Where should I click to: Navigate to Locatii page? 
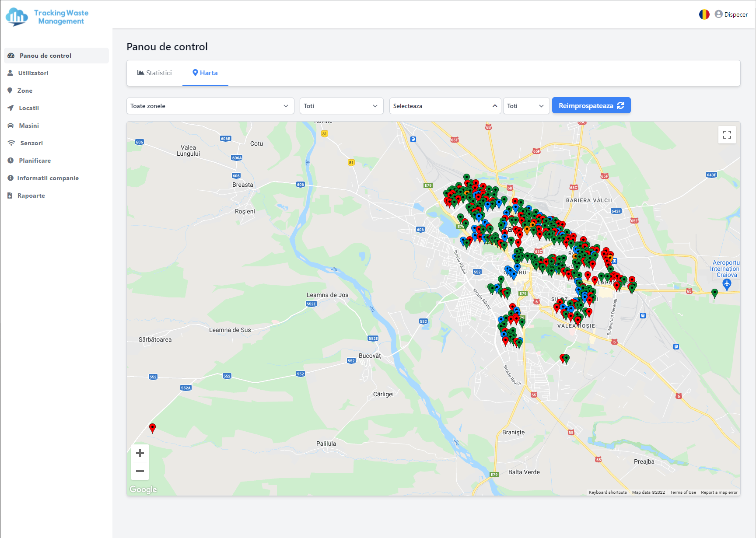click(29, 108)
